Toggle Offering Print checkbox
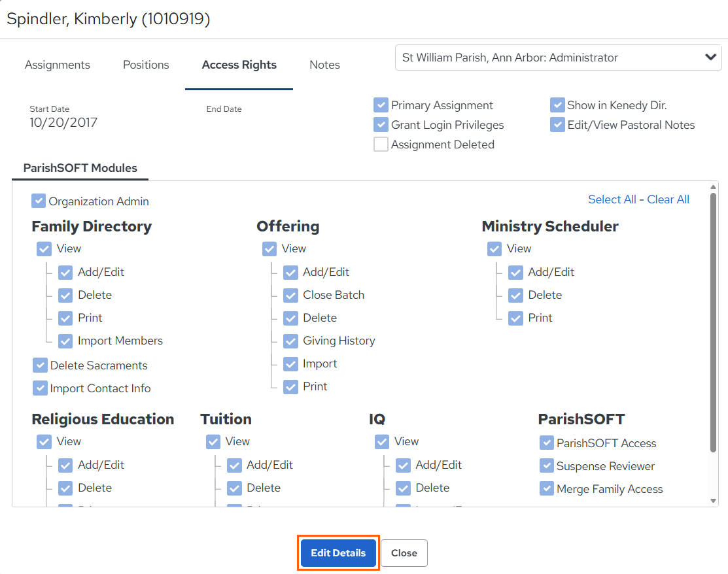 point(290,386)
